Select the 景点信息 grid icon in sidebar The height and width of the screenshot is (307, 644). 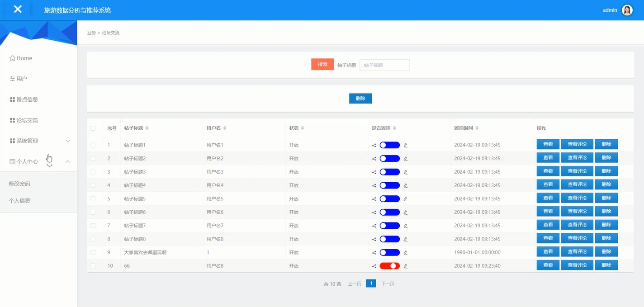point(11,99)
